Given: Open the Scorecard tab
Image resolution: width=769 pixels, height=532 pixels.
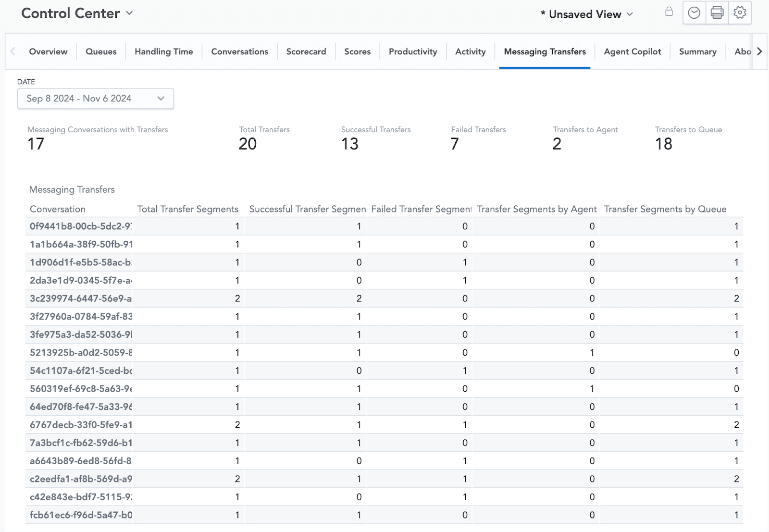Looking at the screenshot, I should (306, 51).
